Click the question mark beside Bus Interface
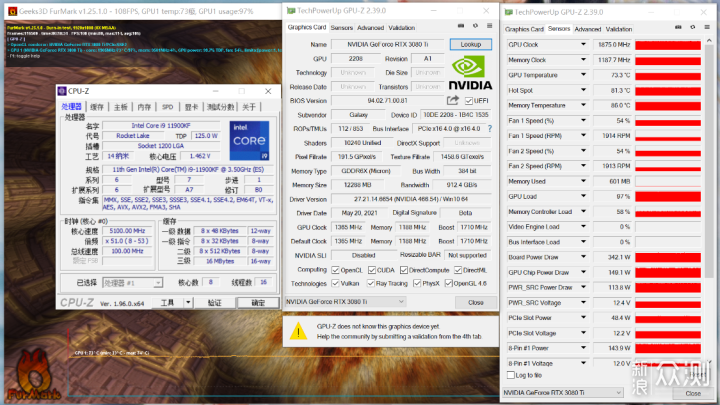Viewport: 720px width, 405px height. (490, 129)
